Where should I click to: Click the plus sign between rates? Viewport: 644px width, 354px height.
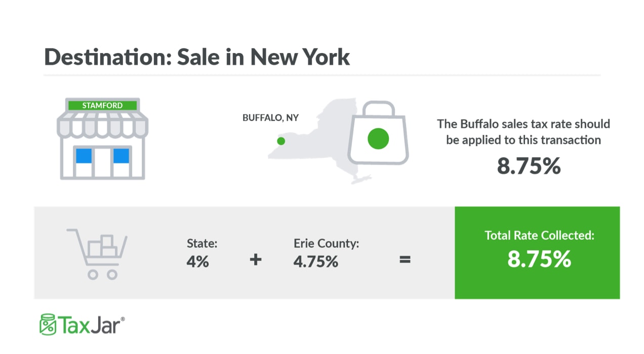pyautogui.click(x=256, y=260)
